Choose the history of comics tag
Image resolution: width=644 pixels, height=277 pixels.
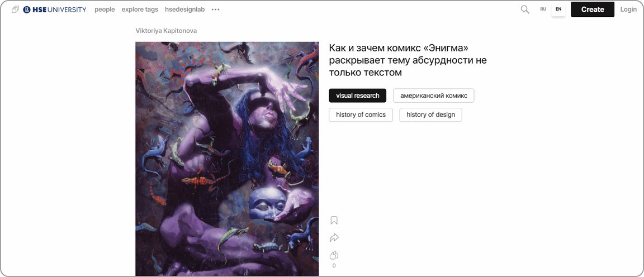(x=361, y=115)
